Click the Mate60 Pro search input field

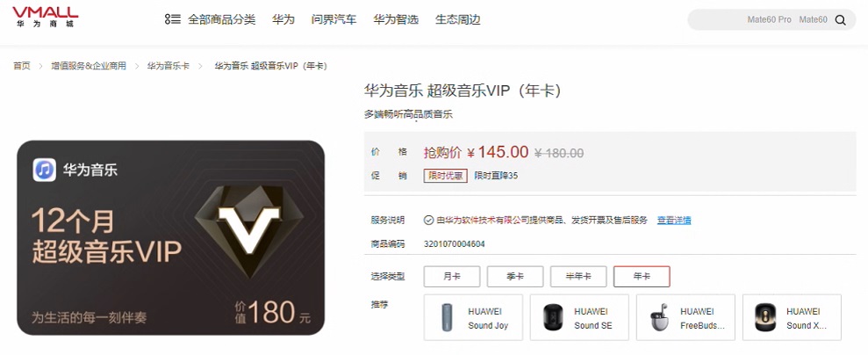pyautogui.click(x=760, y=20)
